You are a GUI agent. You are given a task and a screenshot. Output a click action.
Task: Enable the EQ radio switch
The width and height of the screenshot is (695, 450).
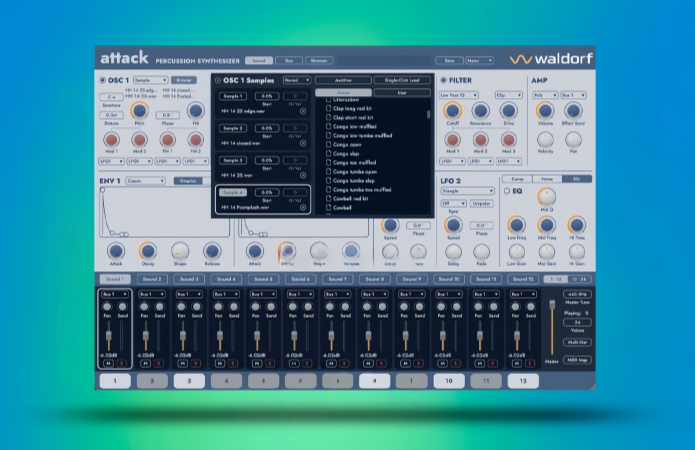507,191
